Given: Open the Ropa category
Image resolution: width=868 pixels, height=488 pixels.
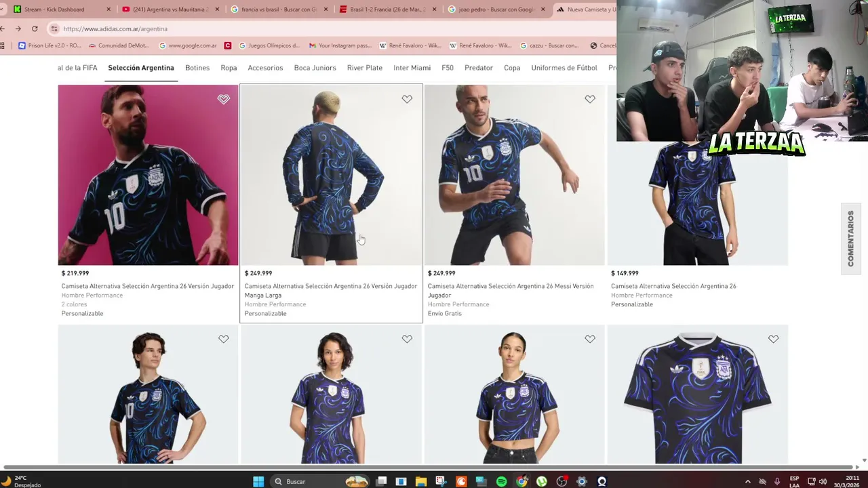Looking at the screenshot, I should tap(229, 68).
